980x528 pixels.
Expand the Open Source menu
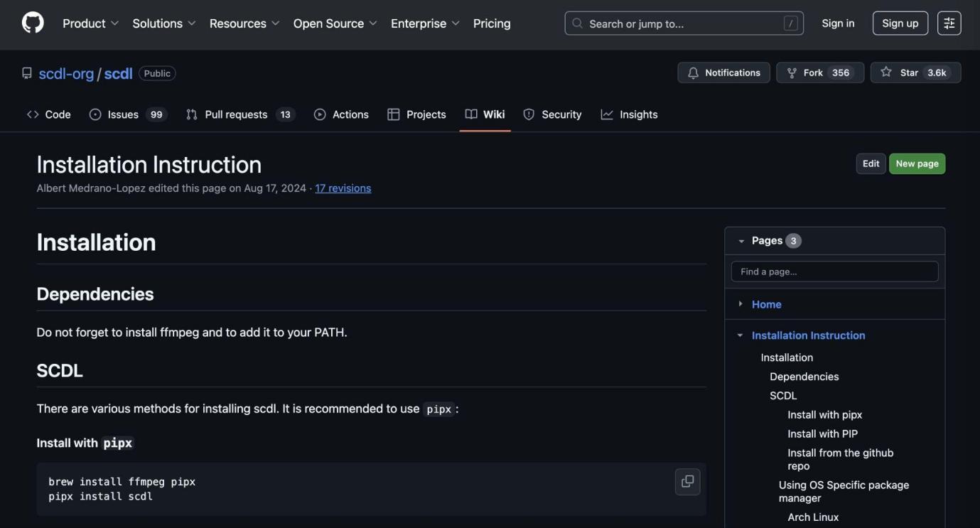(335, 23)
